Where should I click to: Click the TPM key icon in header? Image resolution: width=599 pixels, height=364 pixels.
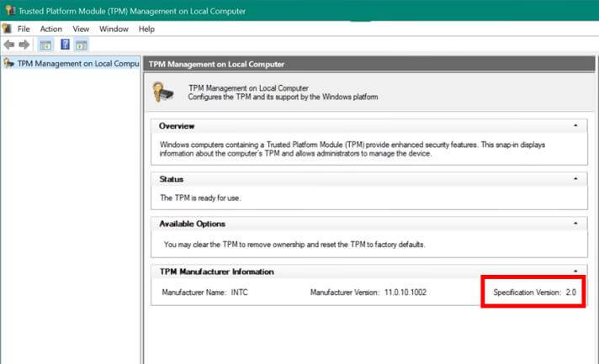pos(164,92)
